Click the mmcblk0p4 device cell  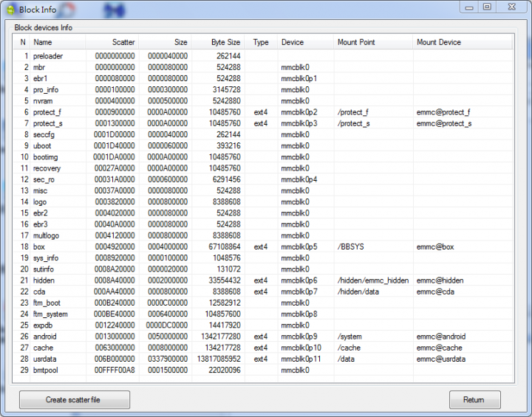(x=299, y=179)
